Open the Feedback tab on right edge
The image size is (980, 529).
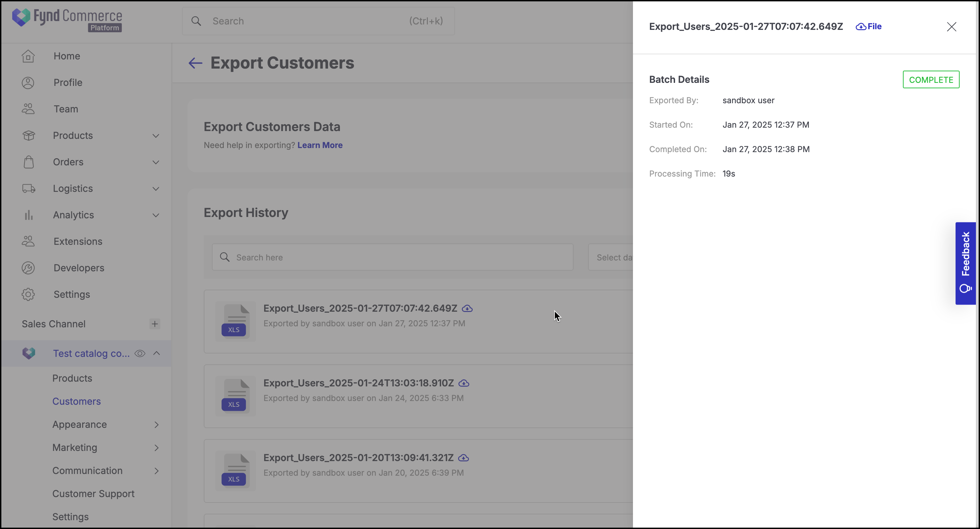(x=965, y=263)
